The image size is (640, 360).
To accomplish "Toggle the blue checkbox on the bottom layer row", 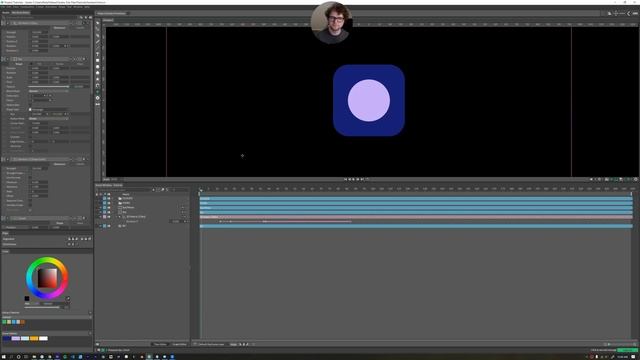I will 104,226.
